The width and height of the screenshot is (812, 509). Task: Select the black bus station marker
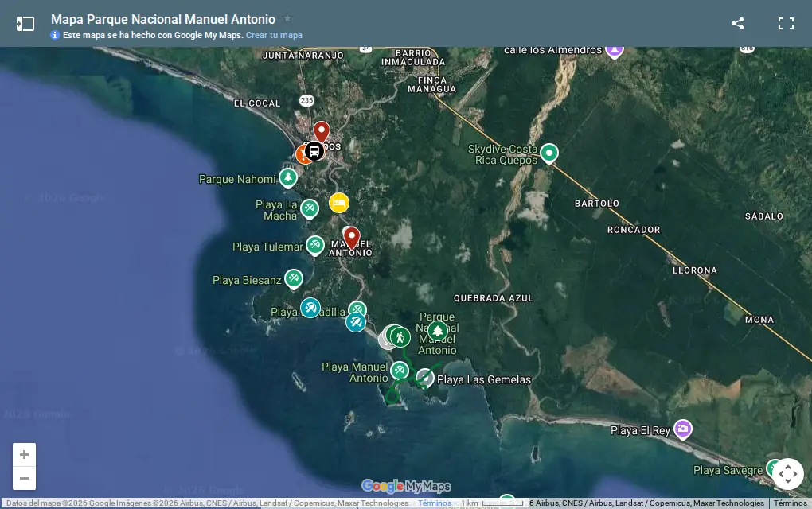314,151
